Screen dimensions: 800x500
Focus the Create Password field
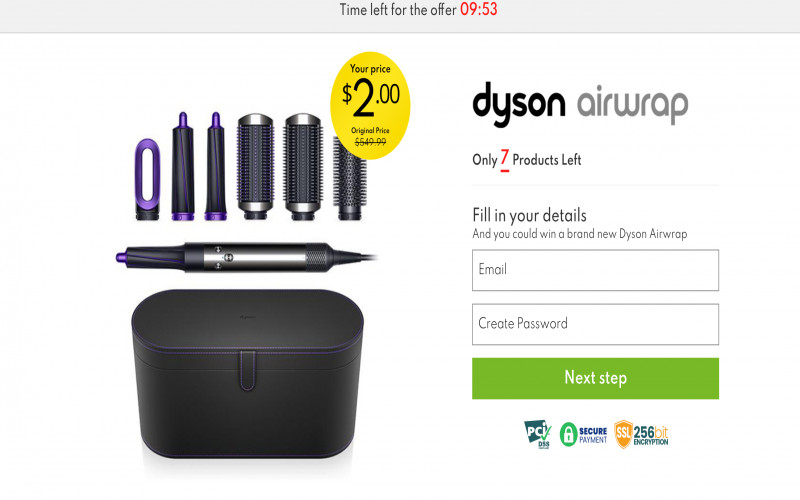[x=595, y=324]
